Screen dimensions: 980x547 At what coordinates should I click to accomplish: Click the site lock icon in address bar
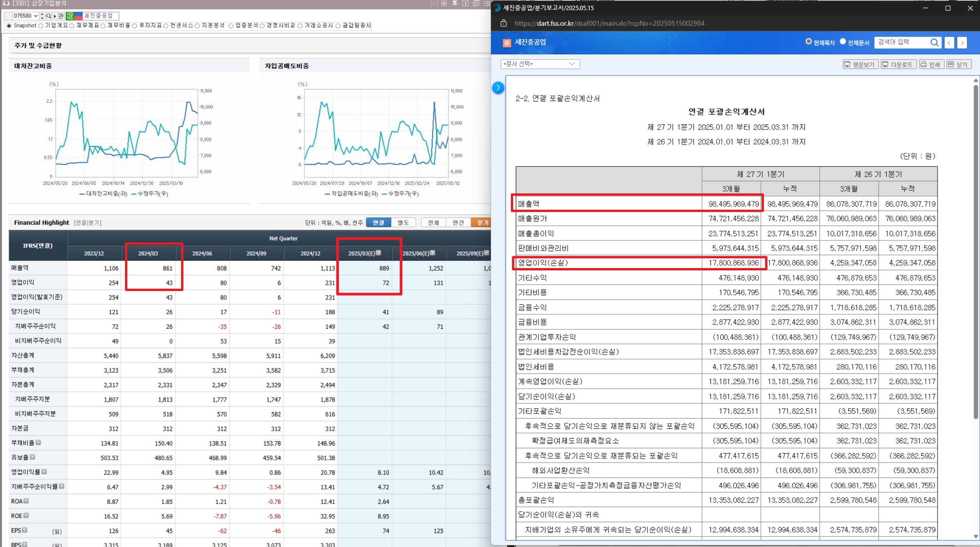pos(503,23)
